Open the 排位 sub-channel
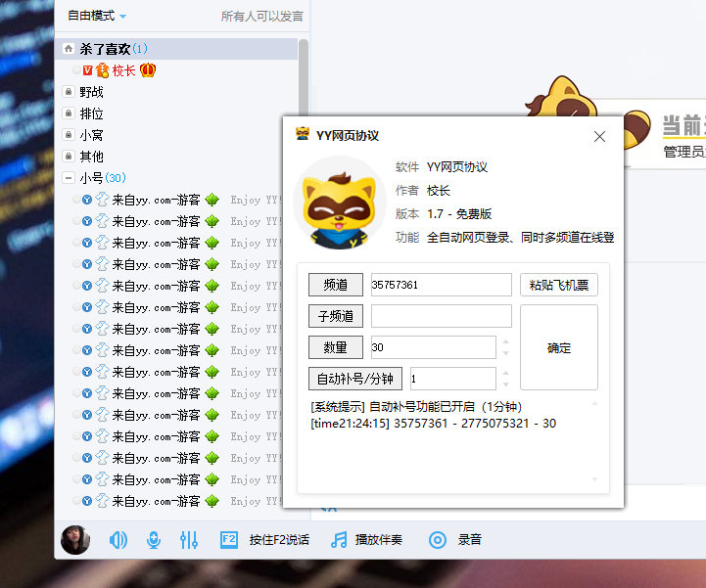 click(91, 113)
